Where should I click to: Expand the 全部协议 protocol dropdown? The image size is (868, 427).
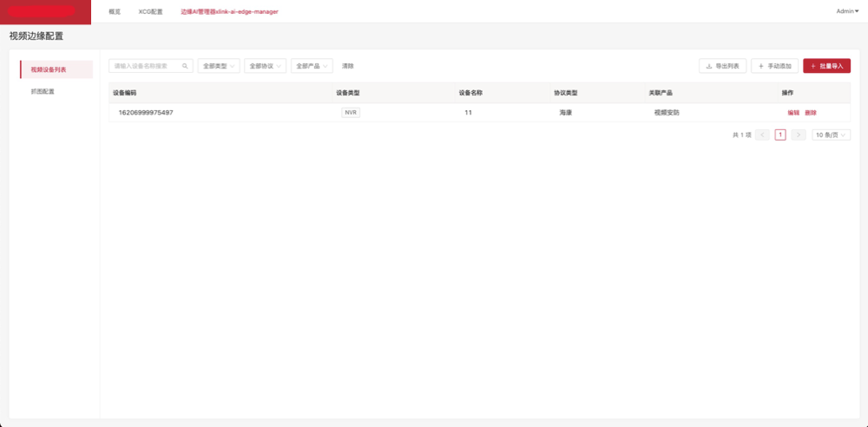tap(266, 66)
